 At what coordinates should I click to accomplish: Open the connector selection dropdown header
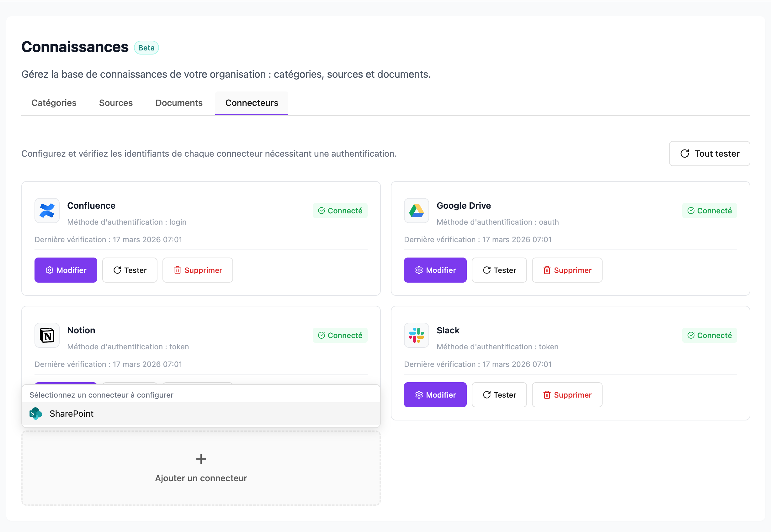click(101, 395)
